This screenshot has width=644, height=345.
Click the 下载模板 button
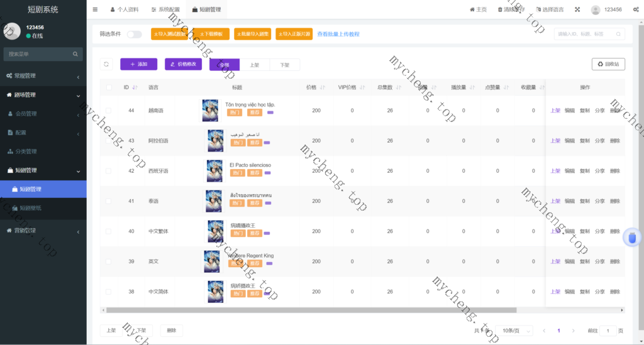(211, 34)
